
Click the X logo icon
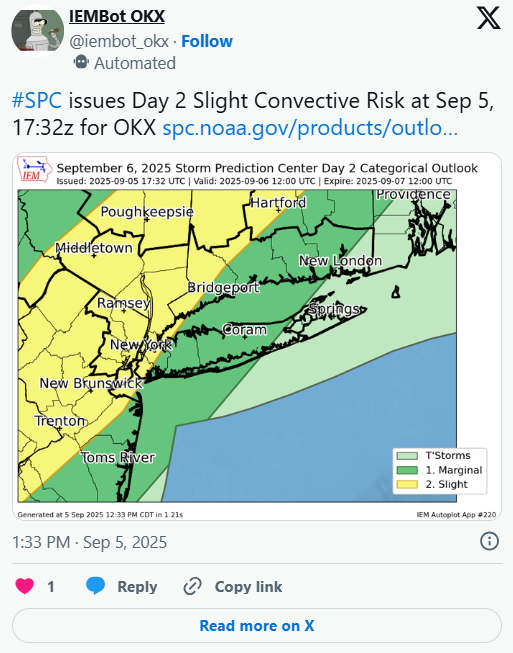pyautogui.click(x=488, y=18)
